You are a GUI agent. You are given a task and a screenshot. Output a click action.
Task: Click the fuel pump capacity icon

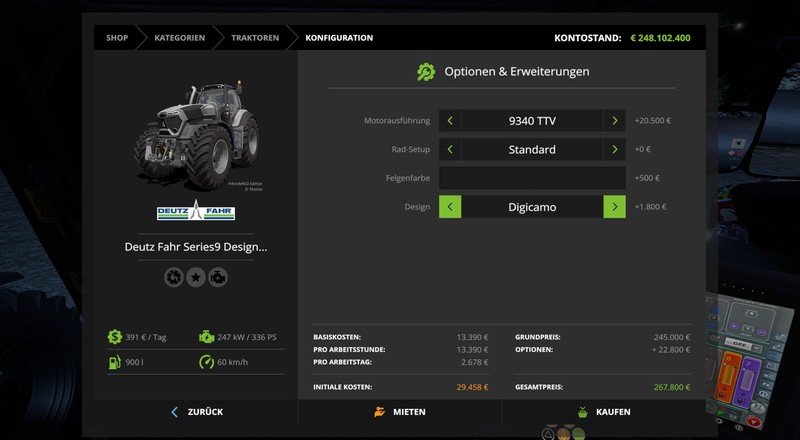click(x=115, y=362)
